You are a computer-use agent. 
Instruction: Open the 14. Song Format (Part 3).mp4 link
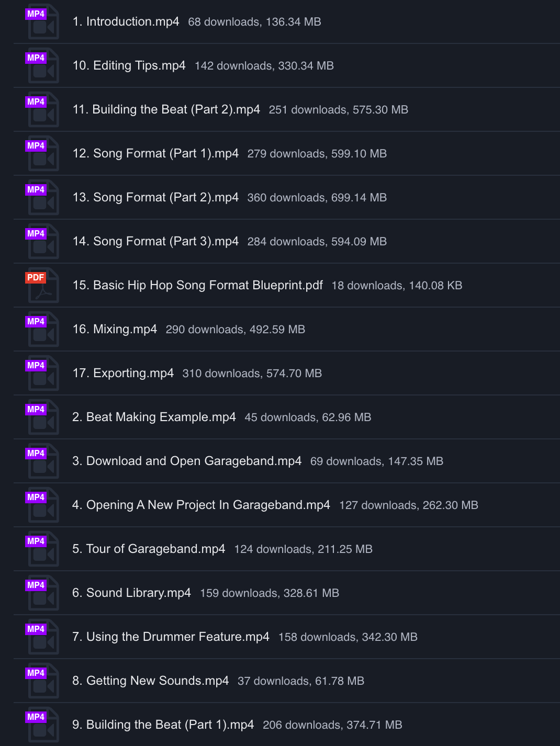pyautogui.click(x=155, y=242)
